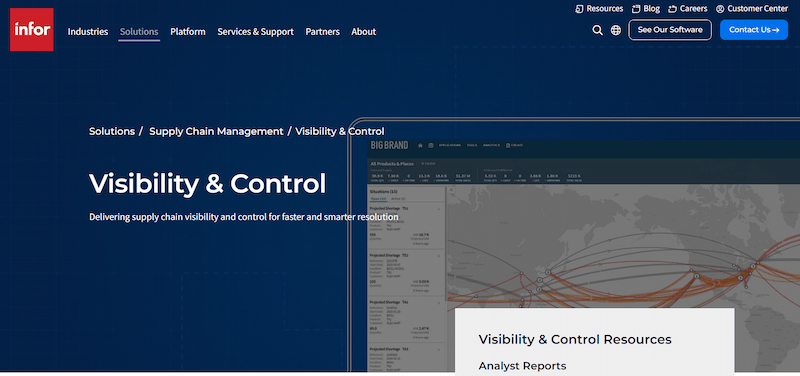The image size is (800, 376).
Task: Open the search magnifier icon
Action: (597, 30)
